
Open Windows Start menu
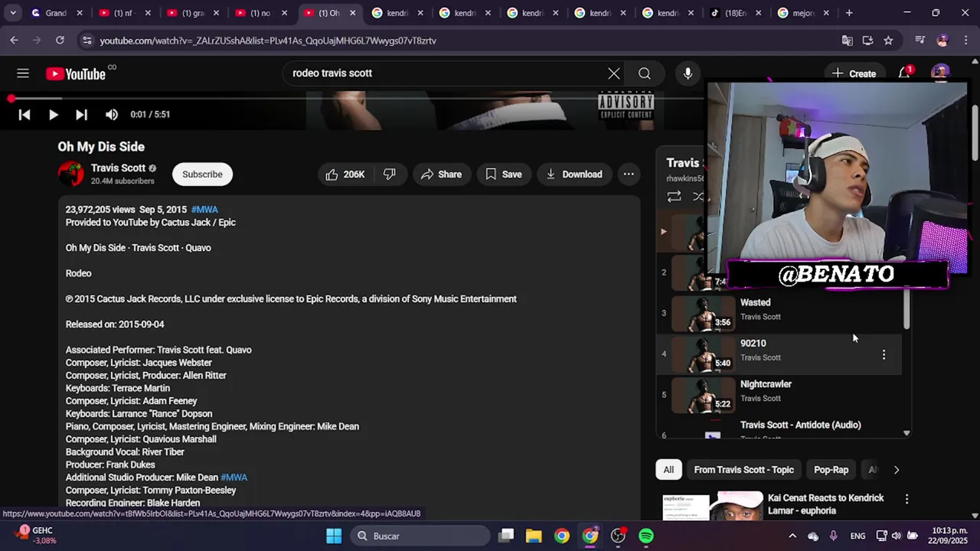click(334, 536)
